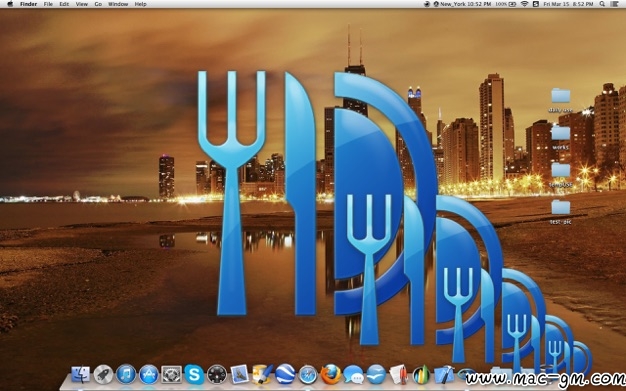The height and width of the screenshot is (391, 626).
Task: Open Messages chat bubble icon
Action: [353, 375]
